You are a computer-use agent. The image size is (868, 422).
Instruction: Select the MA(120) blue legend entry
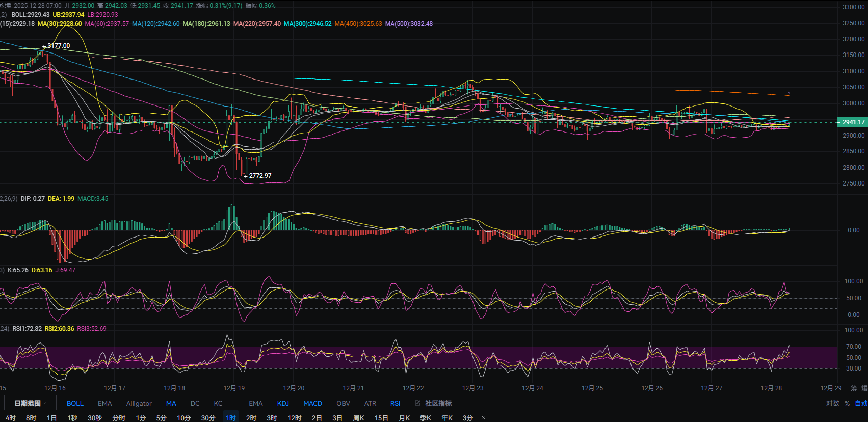tap(155, 24)
